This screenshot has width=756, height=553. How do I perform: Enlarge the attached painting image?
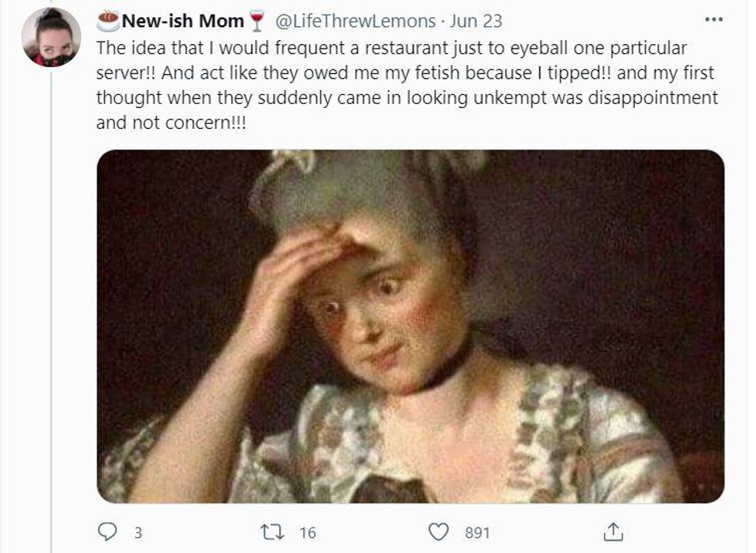[x=410, y=326]
